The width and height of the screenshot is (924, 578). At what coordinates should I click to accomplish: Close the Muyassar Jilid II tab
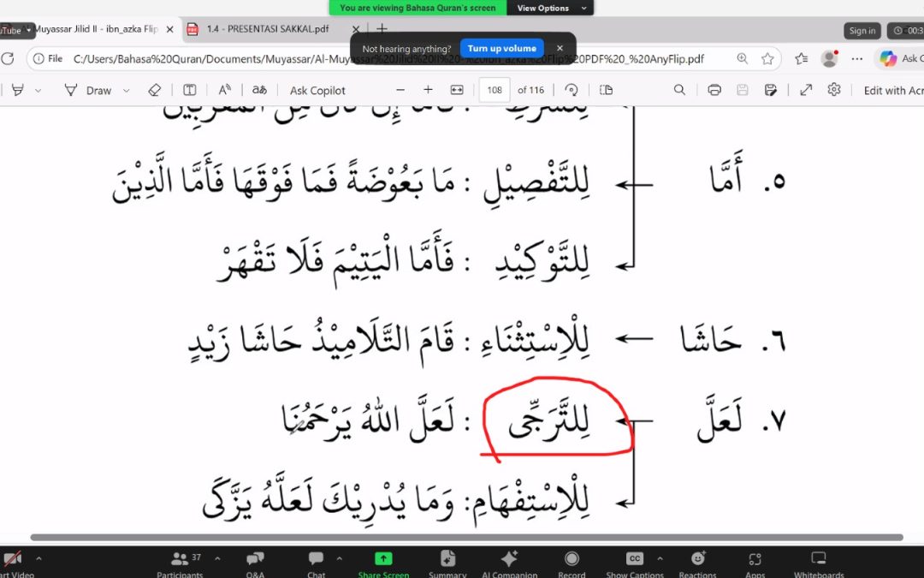click(x=169, y=29)
